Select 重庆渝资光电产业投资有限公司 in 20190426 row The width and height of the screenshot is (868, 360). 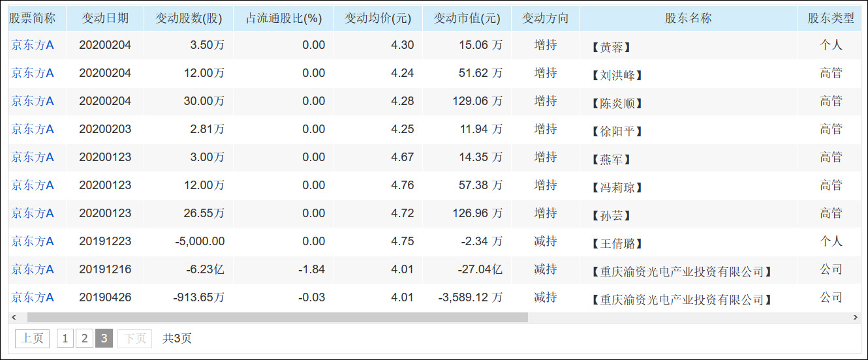(x=681, y=299)
